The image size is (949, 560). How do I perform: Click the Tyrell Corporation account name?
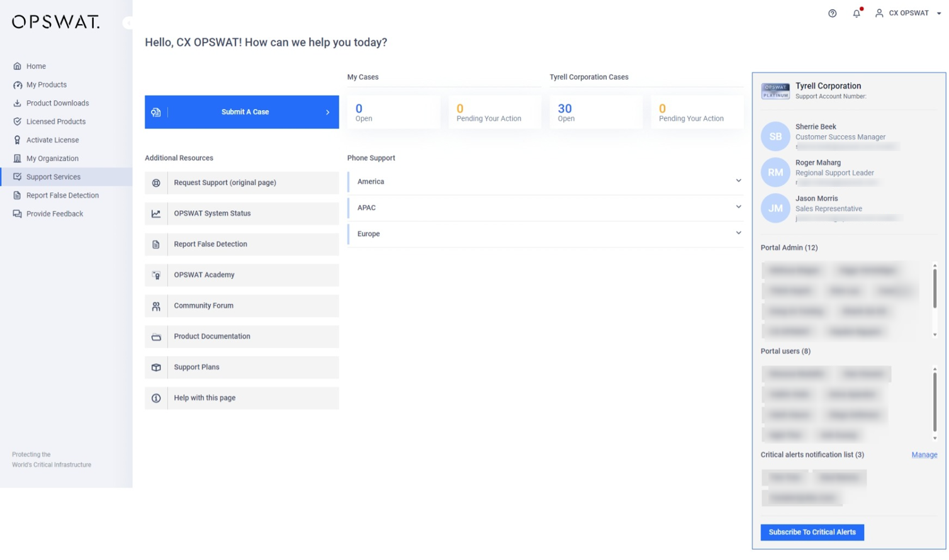click(828, 86)
